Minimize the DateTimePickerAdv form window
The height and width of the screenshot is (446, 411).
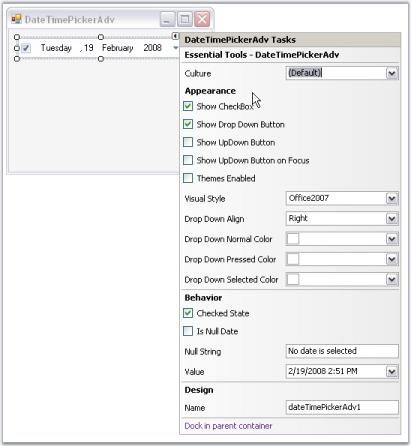[167, 19]
